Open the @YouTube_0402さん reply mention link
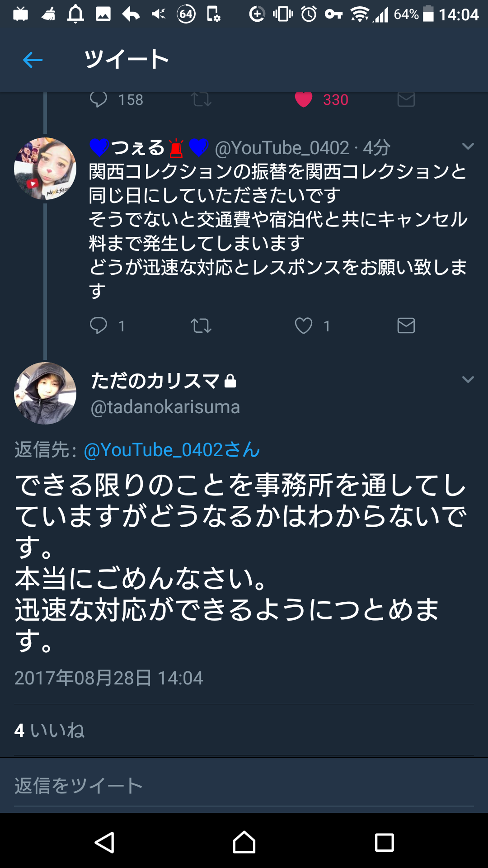The height and width of the screenshot is (868, 488). pos(172,450)
